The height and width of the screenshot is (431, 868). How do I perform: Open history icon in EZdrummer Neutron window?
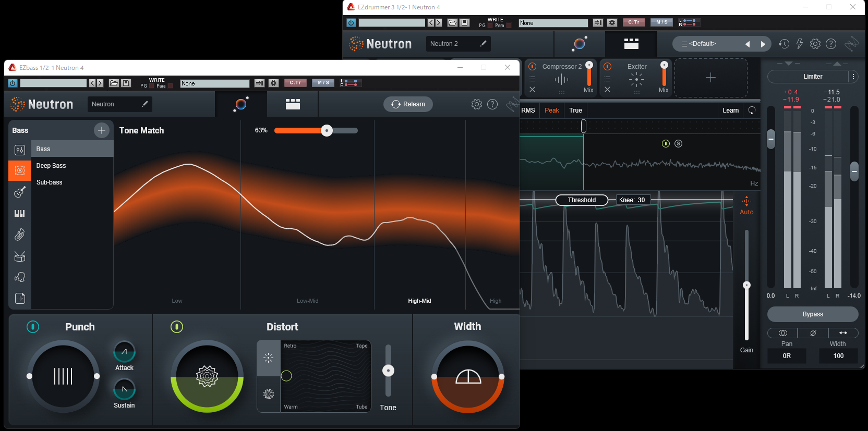click(783, 44)
